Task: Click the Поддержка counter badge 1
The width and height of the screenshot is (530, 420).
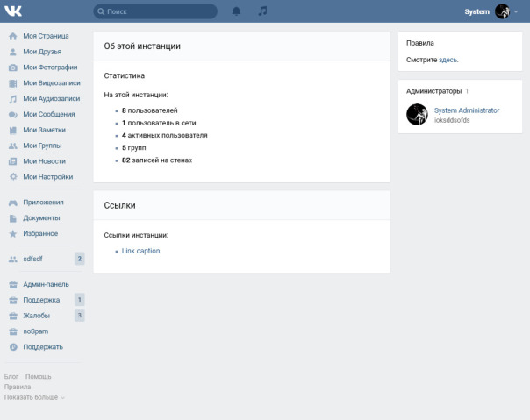Action: [x=80, y=300]
